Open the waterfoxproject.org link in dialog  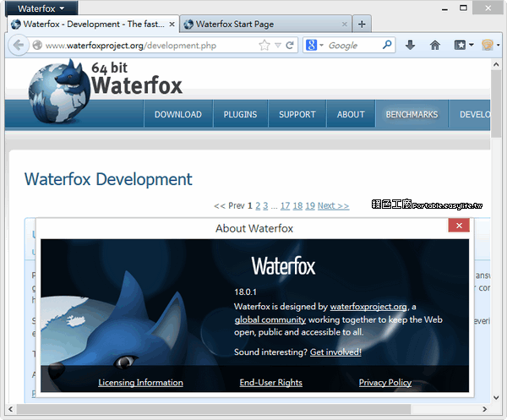(x=368, y=307)
